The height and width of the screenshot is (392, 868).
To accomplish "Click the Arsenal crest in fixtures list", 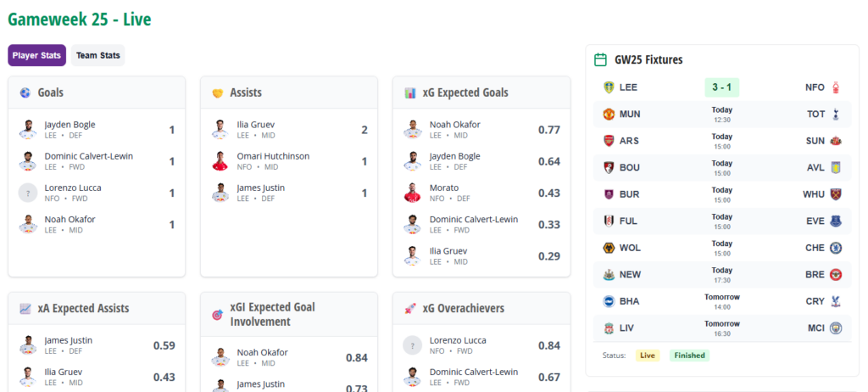I will click(607, 141).
